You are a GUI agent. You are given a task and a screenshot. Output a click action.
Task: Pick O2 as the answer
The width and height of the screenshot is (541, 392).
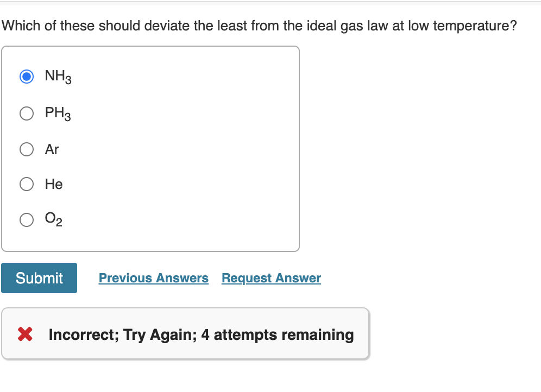point(26,219)
